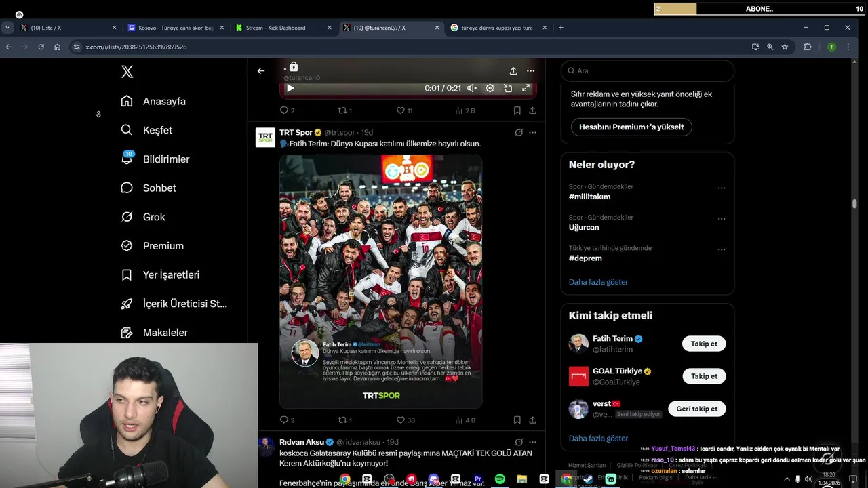Reply to the video post with 2 replies
This screenshot has width=868, height=488.
coord(287,110)
